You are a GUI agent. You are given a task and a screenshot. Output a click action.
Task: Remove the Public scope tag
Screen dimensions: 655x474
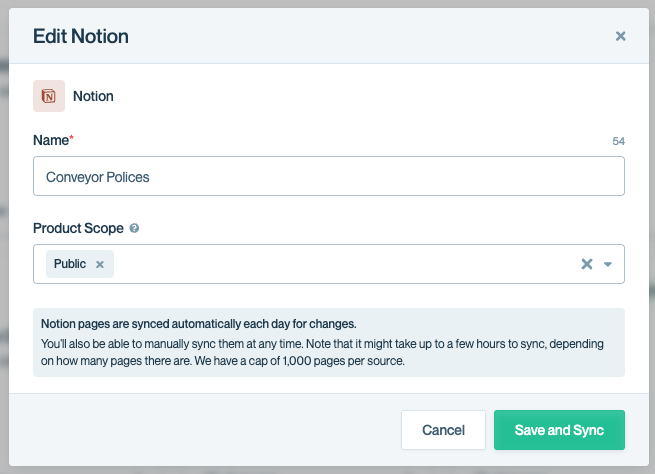click(x=100, y=264)
